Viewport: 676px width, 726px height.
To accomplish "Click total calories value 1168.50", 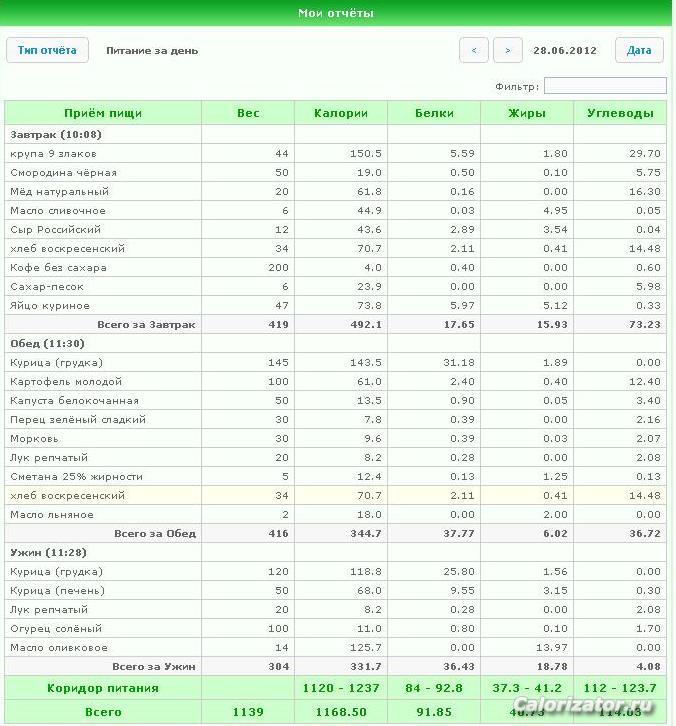I will [341, 712].
